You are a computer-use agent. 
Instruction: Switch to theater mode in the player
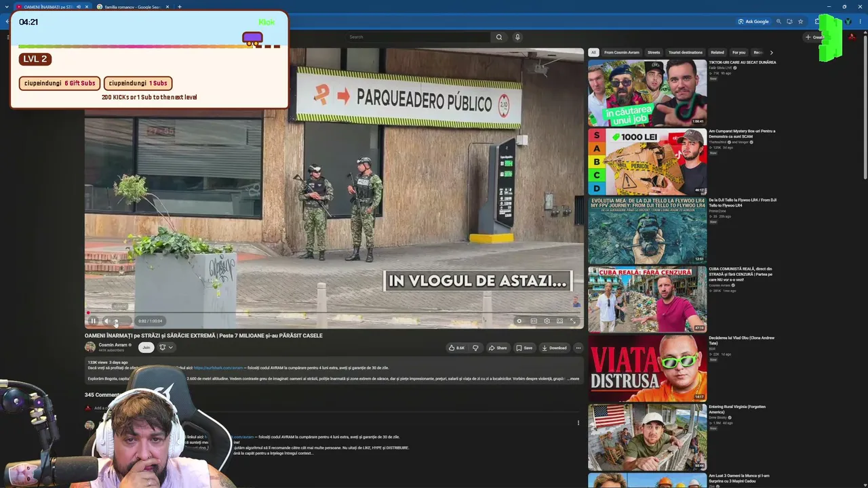(559, 321)
